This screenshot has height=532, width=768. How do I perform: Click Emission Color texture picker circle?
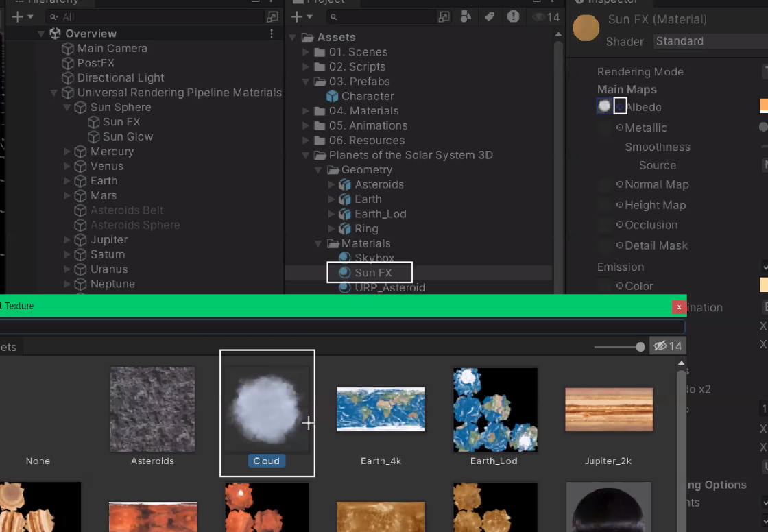coord(620,286)
